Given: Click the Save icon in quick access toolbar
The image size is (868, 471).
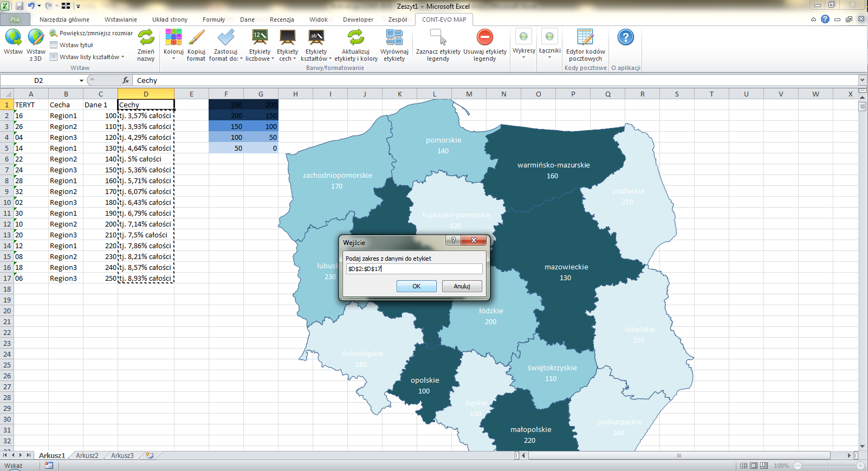Looking at the screenshot, I should point(20,6).
